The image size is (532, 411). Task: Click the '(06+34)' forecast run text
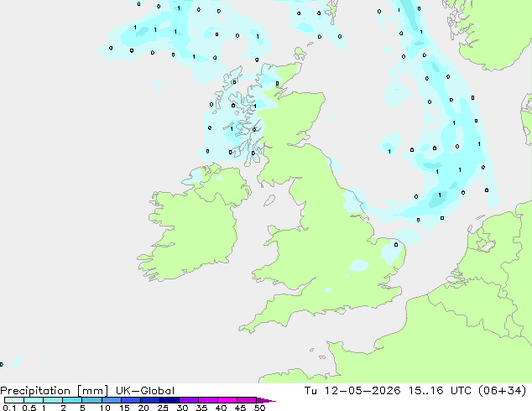pos(502,391)
